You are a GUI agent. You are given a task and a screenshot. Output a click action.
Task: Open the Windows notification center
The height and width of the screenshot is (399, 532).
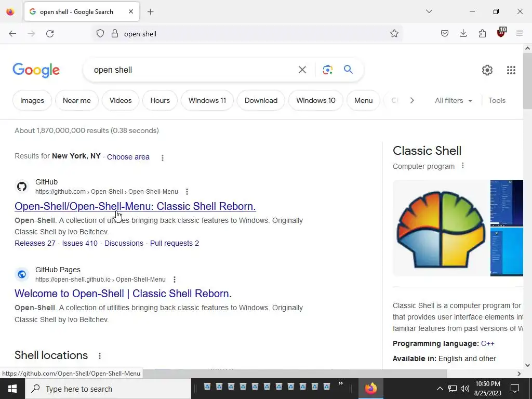tap(515, 389)
